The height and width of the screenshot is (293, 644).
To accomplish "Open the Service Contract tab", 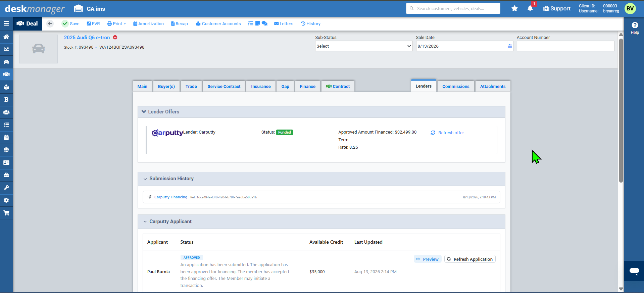I will pyautogui.click(x=224, y=86).
